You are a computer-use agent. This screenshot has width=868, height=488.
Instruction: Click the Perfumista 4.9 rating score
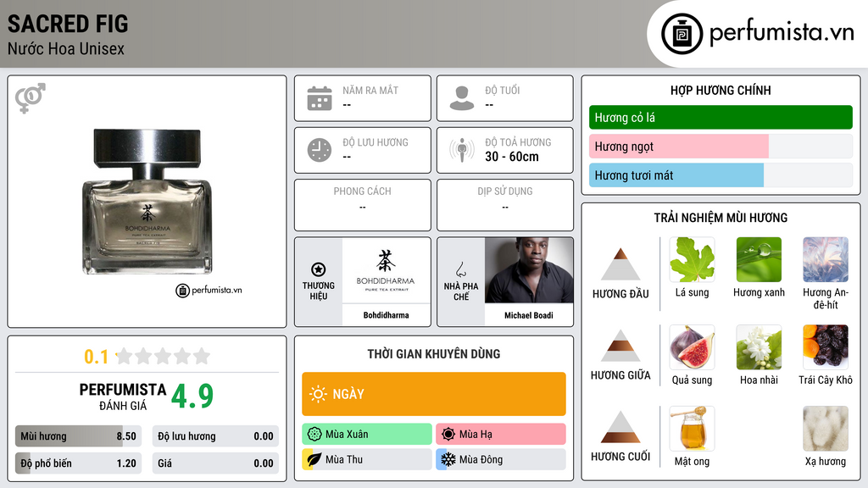[192, 396]
